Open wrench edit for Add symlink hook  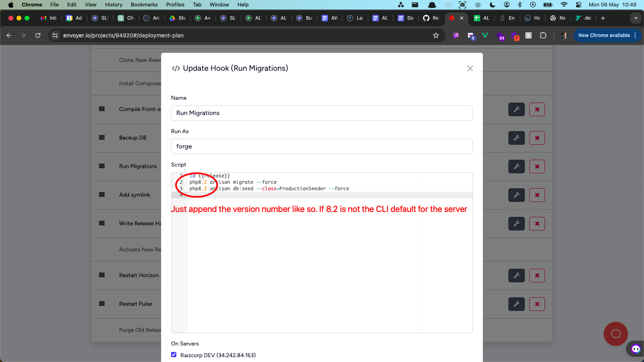point(516,195)
